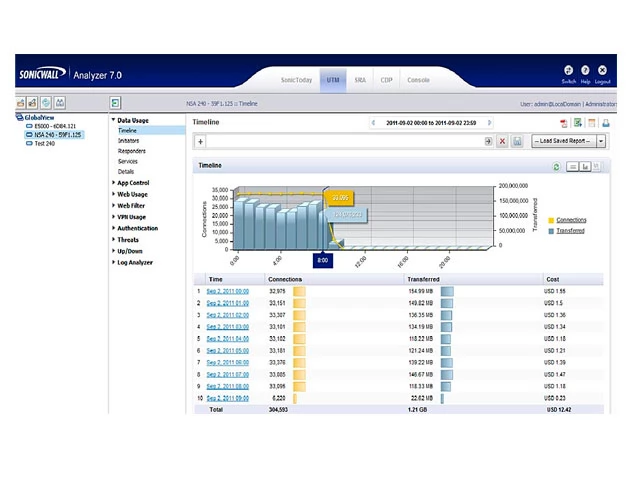Switch to the SRA tab
The image size is (640, 480).
tap(360, 79)
